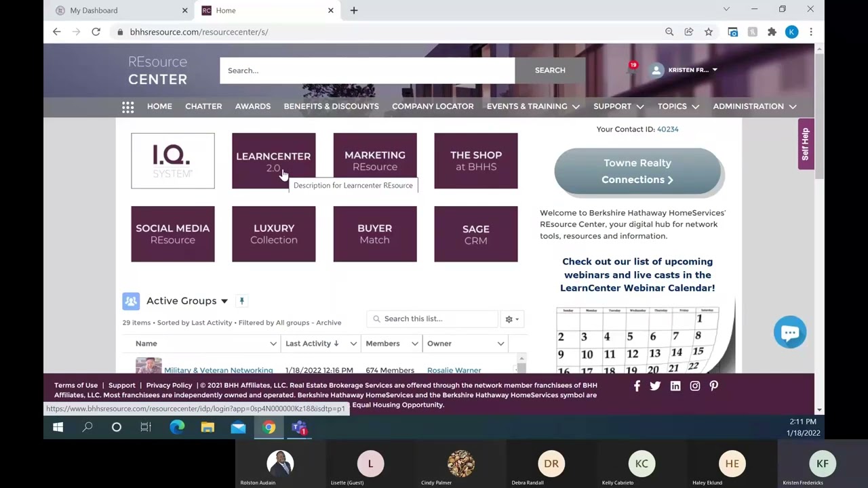The width and height of the screenshot is (868, 488).
Task: Open the Buyer Match tile
Action: 375,234
